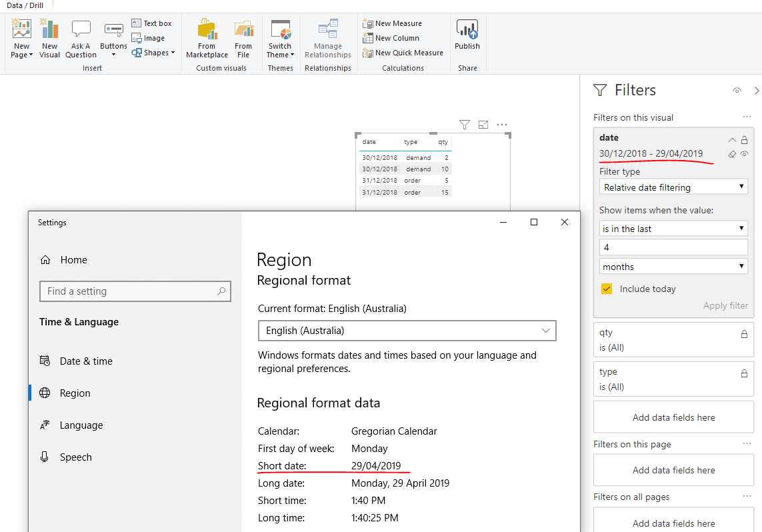
Task: Create a New Measure
Action: coord(392,23)
